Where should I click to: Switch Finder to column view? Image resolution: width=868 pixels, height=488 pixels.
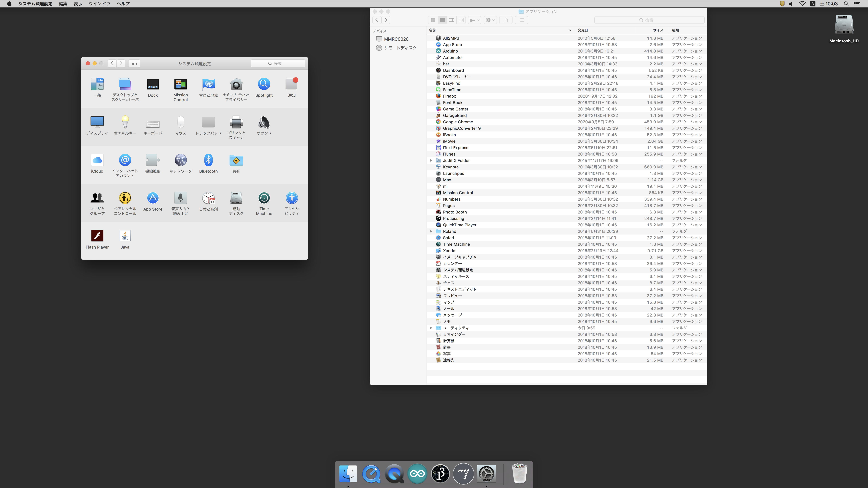[451, 20]
